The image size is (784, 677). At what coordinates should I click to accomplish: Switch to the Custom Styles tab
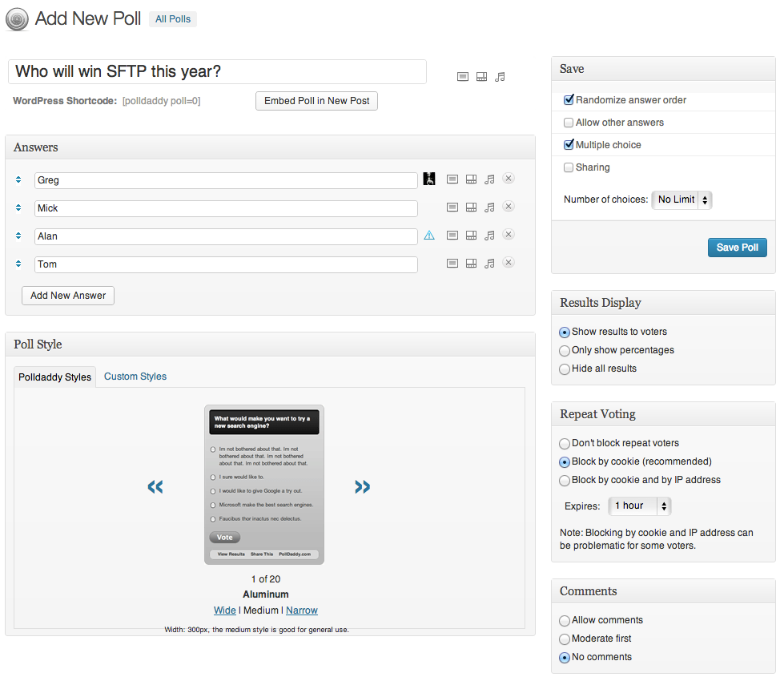(135, 377)
